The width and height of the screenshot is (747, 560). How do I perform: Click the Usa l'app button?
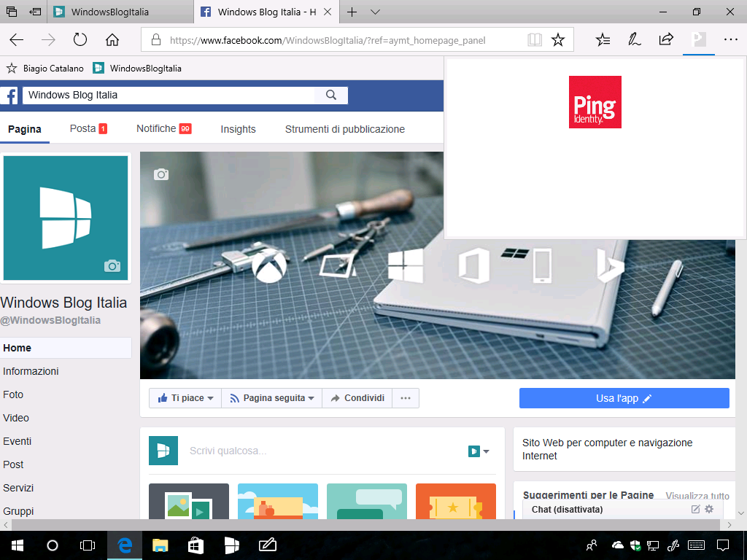click(624, 398)
